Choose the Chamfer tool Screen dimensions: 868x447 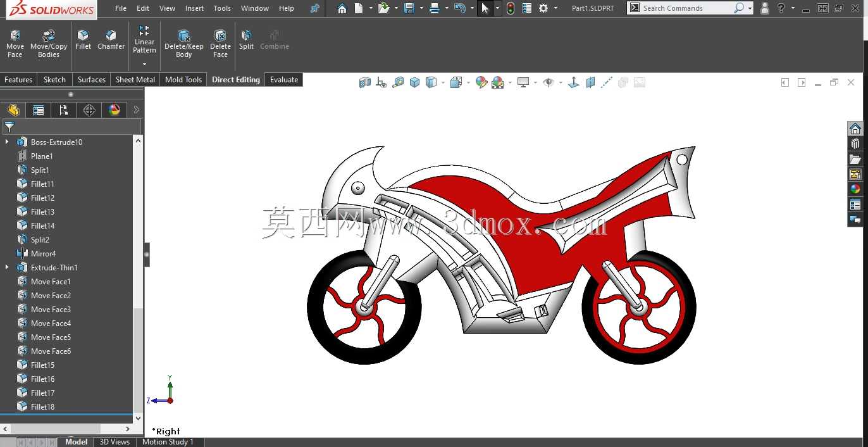click(111, 39)
